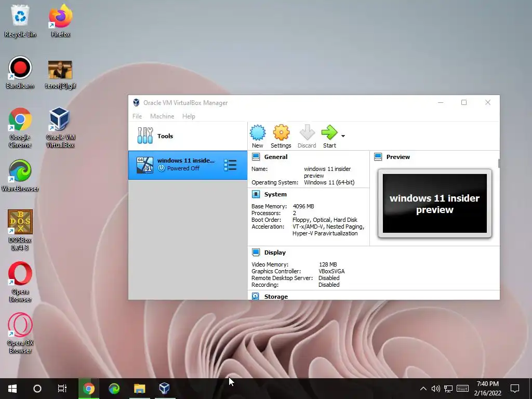
Task: Select the Tools entry in the sidebar
Action: click(188, 136)
